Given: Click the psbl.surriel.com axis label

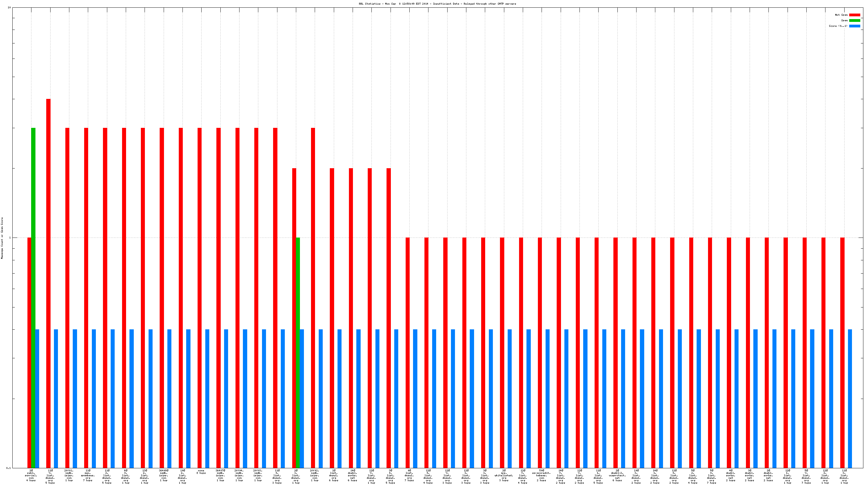Looking at the screenshot, I should tap(31, 475).
